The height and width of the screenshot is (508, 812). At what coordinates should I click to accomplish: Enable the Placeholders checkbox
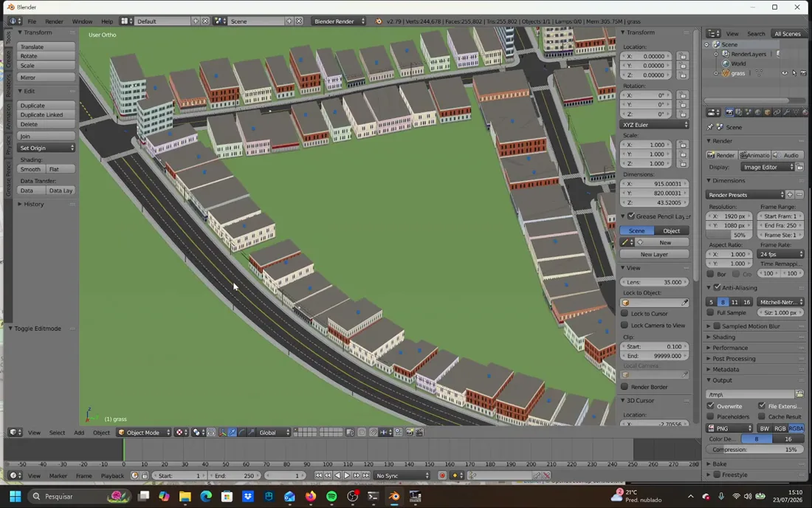coord(710,416)
